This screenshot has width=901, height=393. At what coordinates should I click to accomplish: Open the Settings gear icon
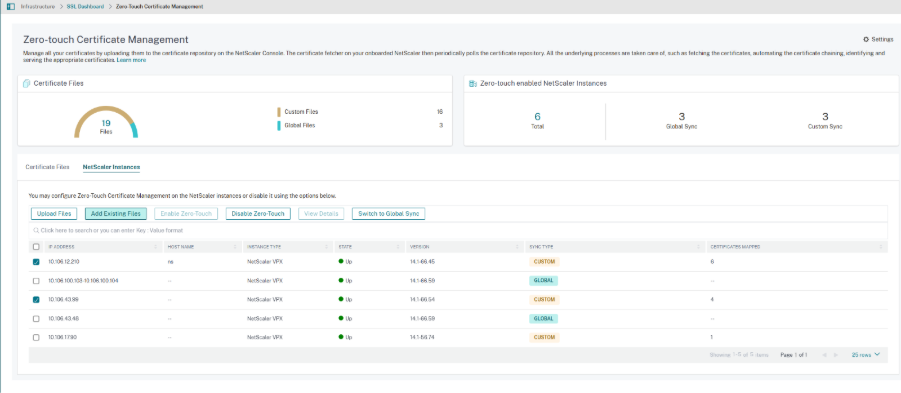(866, 40)
